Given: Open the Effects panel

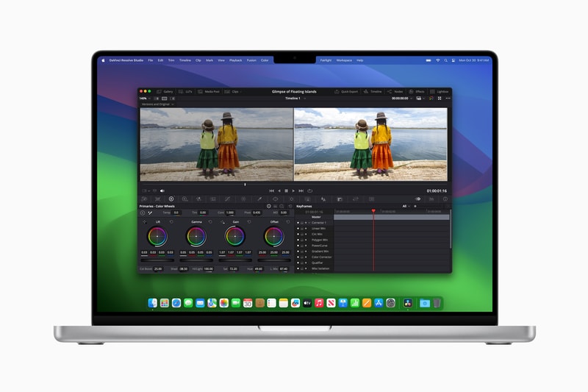Looking at the screenshot, I should 417,91.
